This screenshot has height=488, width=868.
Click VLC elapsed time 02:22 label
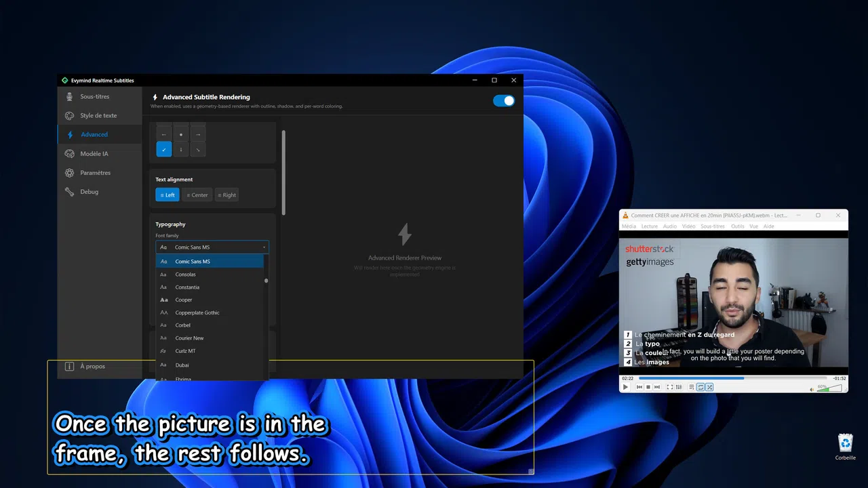click(x=628, y=378)
